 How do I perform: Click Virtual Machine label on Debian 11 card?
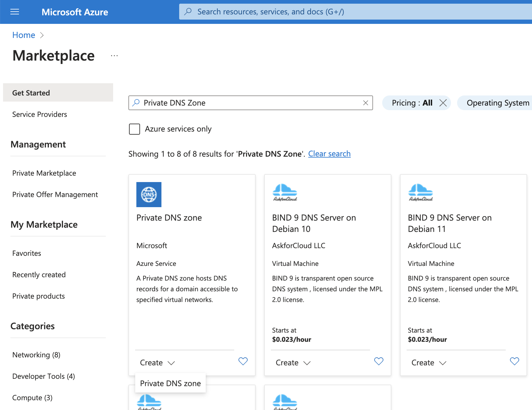coord(431,264)
